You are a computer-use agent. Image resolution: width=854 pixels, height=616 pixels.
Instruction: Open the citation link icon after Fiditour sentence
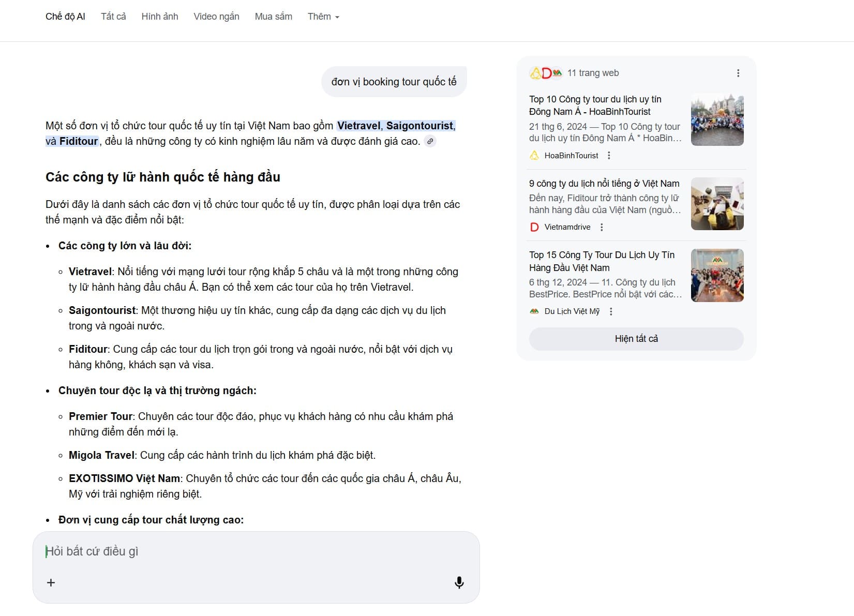click(430, 141)
